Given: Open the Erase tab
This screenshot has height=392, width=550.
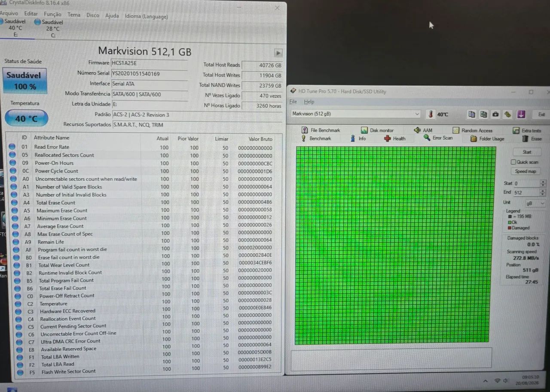Looking at the screenshot, I should pyautogui.click(x=532, y=139).
